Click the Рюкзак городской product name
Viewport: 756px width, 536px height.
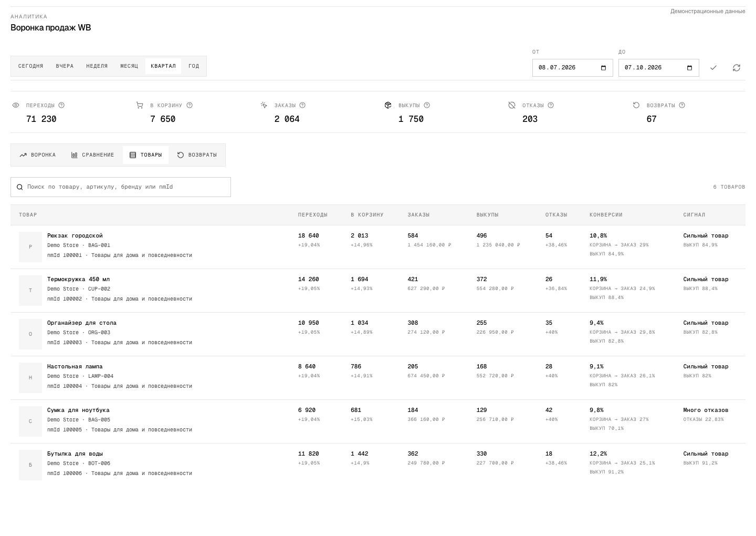tap(75, 236)
